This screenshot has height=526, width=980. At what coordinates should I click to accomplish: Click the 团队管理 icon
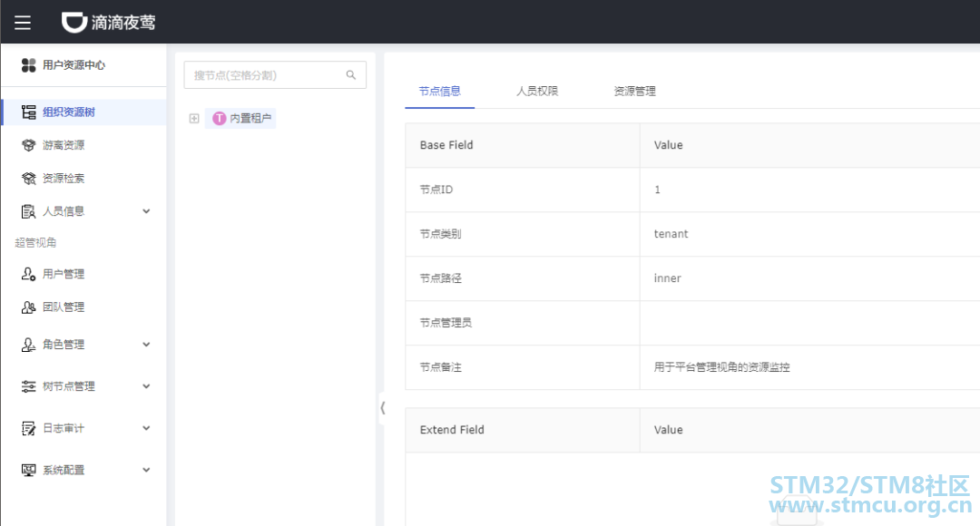click(28, 307)
